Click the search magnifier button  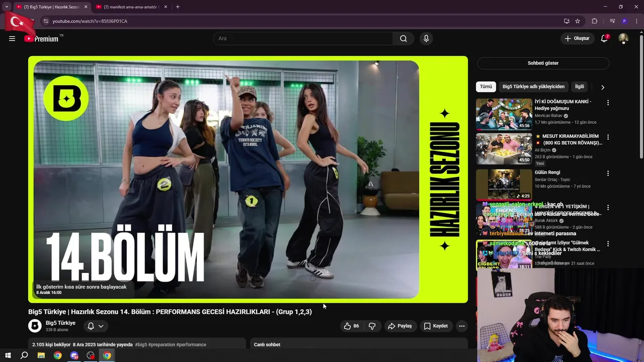(x=404, y=39)
